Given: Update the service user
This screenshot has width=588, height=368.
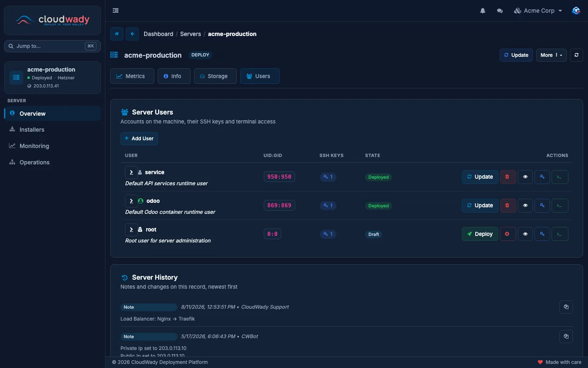Looking at the screenshot, I should [x=480, y=177].
